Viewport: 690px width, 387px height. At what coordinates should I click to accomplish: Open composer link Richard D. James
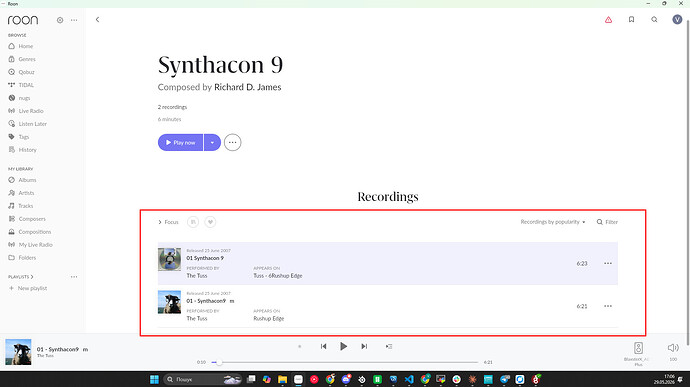[x=247, y=87]
